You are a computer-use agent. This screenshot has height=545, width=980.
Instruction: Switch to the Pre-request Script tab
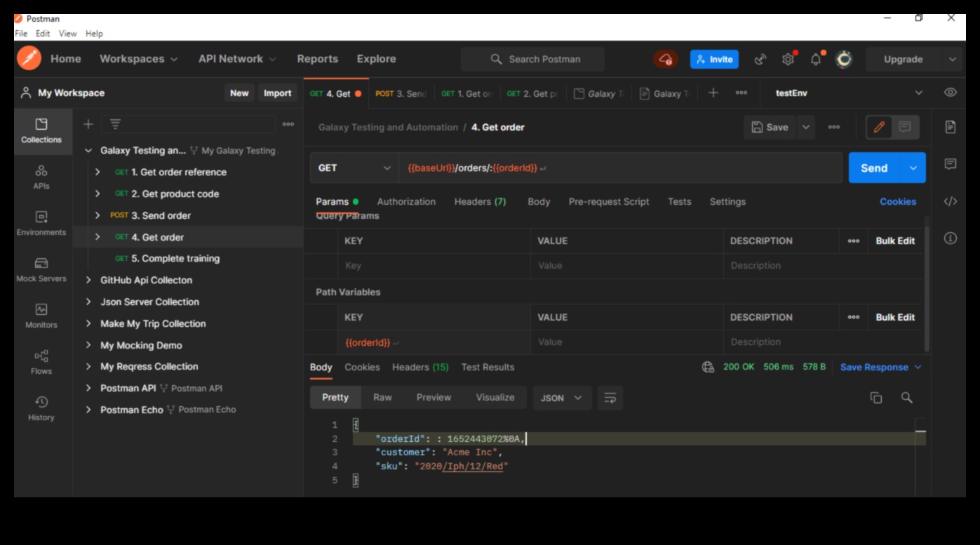[608, 201]
